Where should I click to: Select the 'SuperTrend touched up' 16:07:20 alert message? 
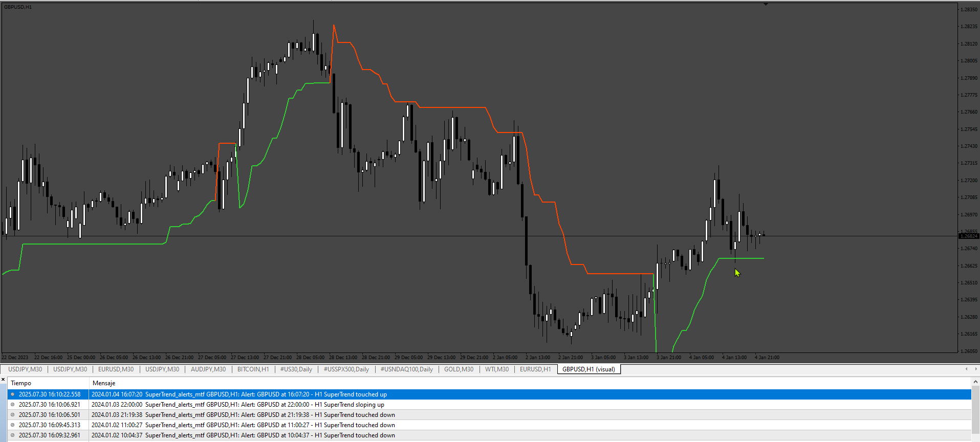pos(239,394)
